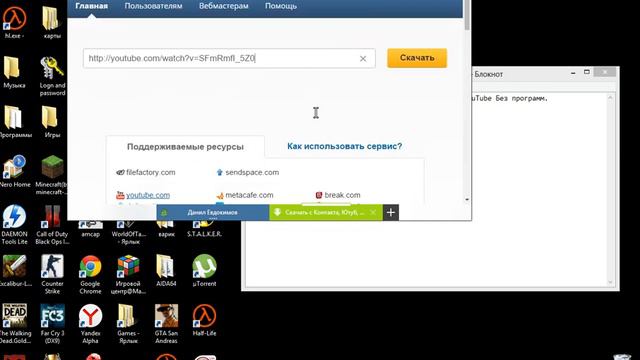Launch the Excalibur desktop icon

pyautogui.click(x=14, y=266)
